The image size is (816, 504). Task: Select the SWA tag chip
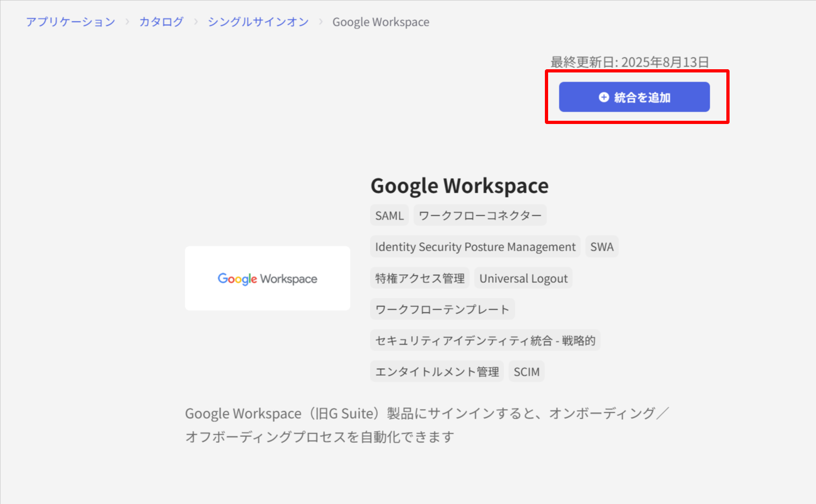click(602, 246)
